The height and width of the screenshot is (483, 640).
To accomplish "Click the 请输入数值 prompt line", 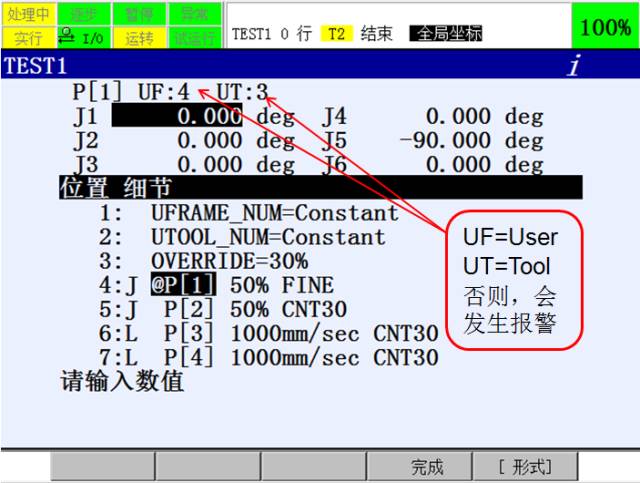I will pos(122,381).
